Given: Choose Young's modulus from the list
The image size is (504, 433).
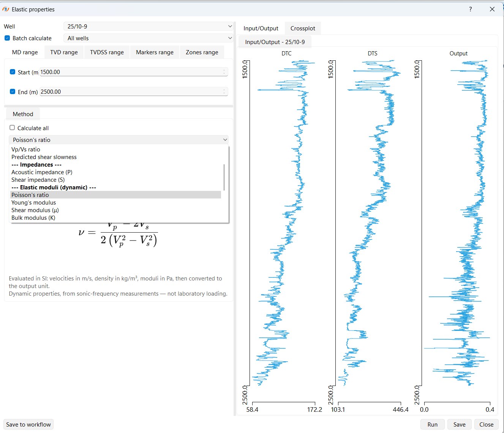Looking at the screenshot, I should [115, 202].
